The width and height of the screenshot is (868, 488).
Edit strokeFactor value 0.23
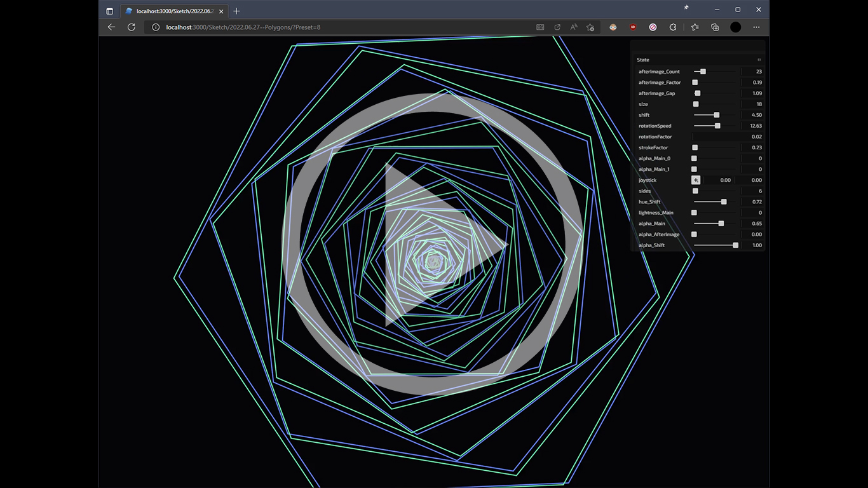(753, 147)
